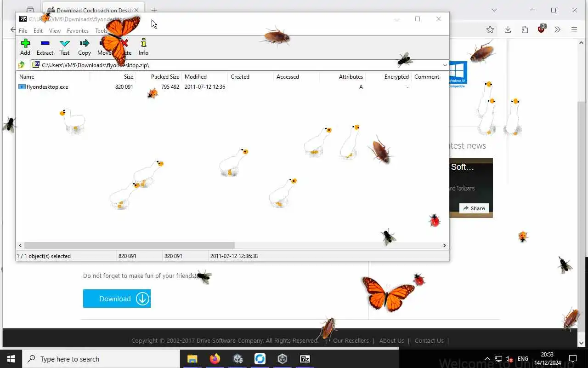Click the Type here to search box
The height and width of the screenshot is (368, 588).
point(101,359)
